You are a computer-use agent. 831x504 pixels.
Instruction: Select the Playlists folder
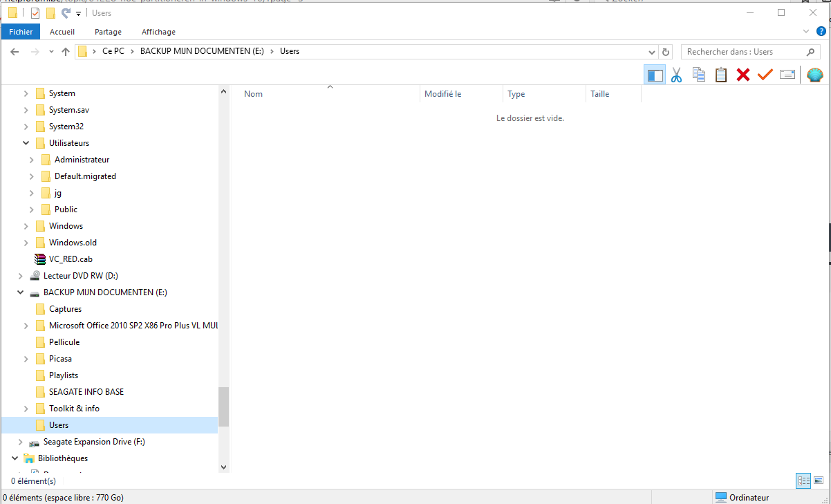(x=64, y=375)
